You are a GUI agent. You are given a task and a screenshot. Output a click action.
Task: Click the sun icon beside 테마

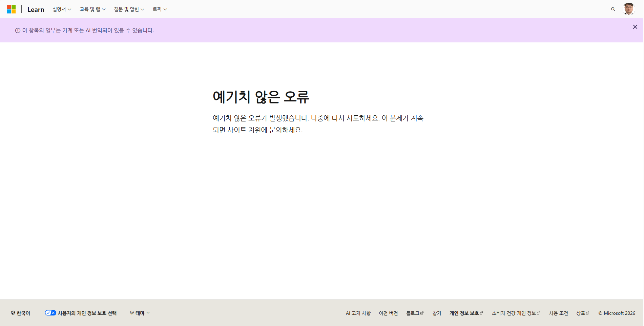click(132, 313)
